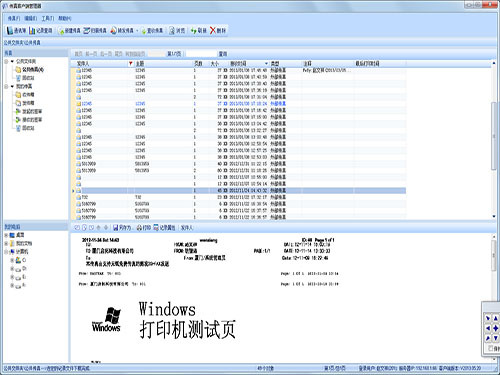Click the preview toolbar down-arrow icon
500x375 pixels.
[106, 228]
